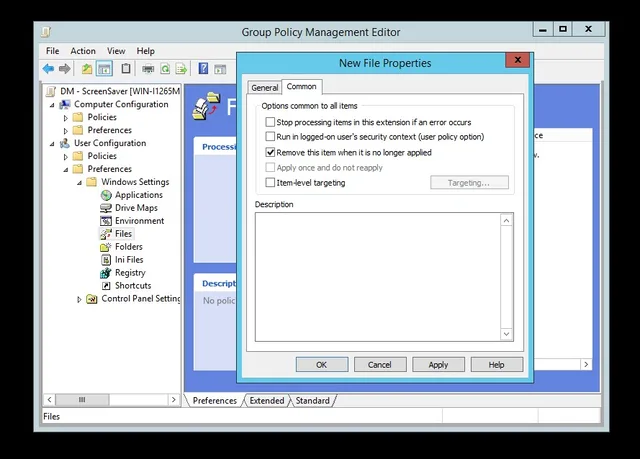Click the Help button in the dialog
The height and width of the screenshot is (459, 640).
point(497,365)
